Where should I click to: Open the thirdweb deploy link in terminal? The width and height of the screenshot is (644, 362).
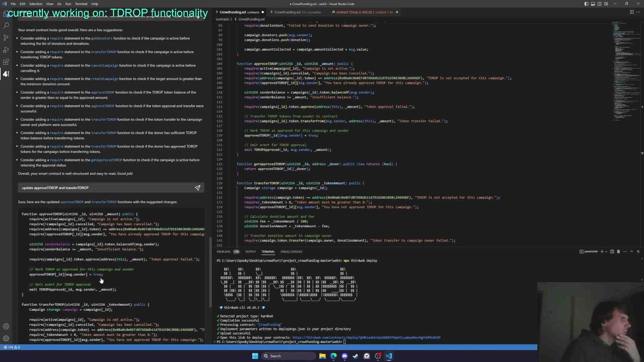point(366,338)
